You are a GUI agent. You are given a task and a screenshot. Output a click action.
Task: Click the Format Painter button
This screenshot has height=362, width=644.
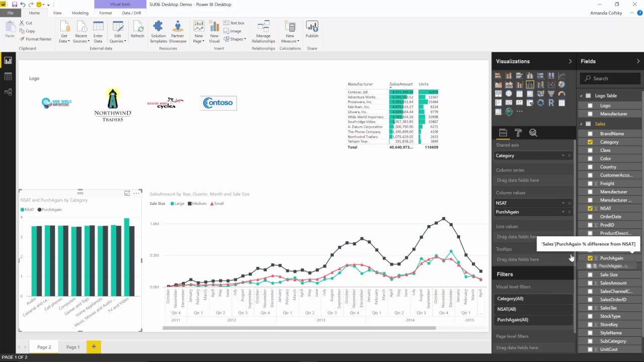coord(35,39)
